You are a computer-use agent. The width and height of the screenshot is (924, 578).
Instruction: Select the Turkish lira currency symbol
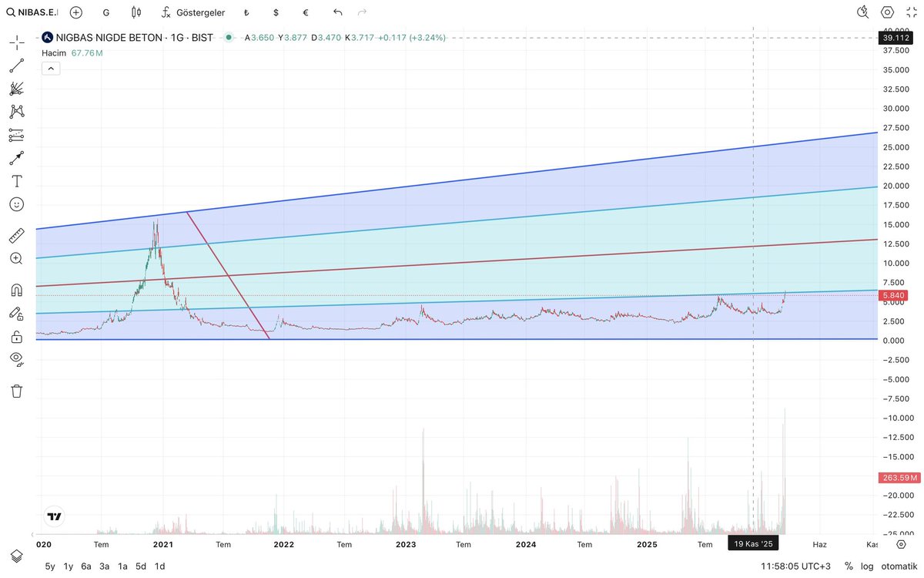click(x=246, y=12)
